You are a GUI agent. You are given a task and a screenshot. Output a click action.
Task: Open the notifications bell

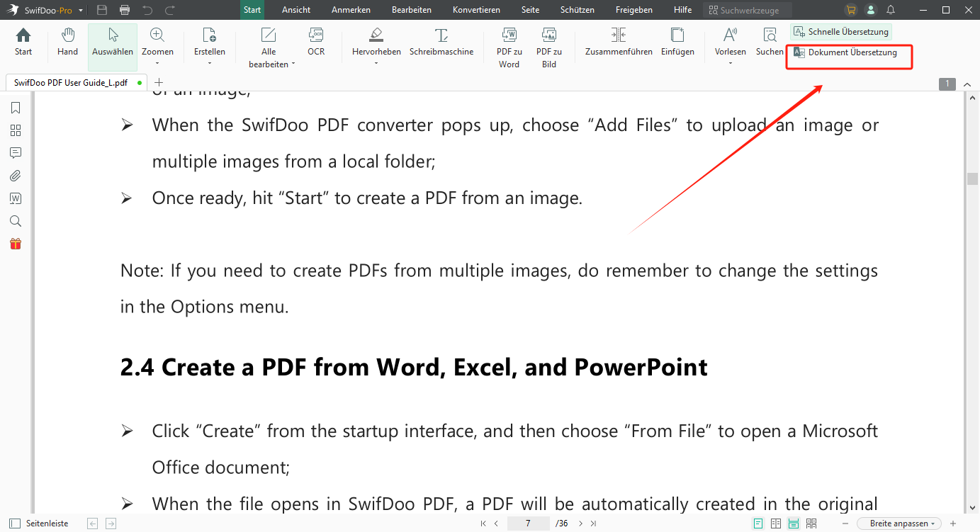[x=891, y=10]
